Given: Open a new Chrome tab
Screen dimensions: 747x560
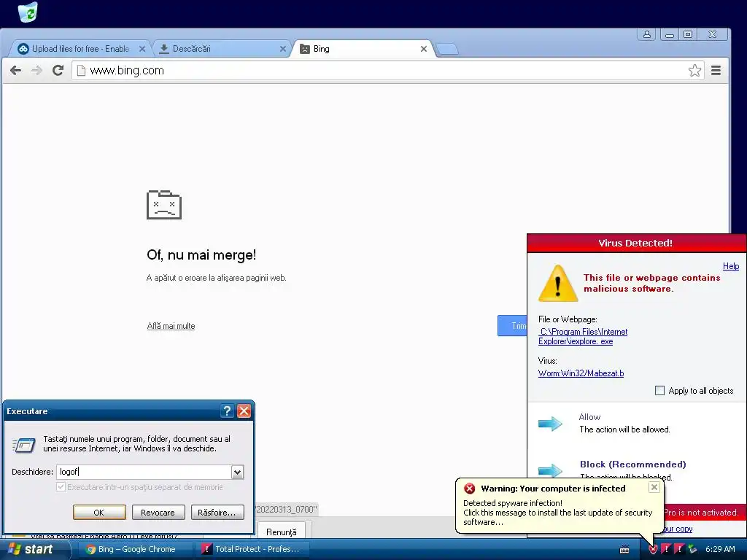Looking at the screenshot, I should point(447,49).
